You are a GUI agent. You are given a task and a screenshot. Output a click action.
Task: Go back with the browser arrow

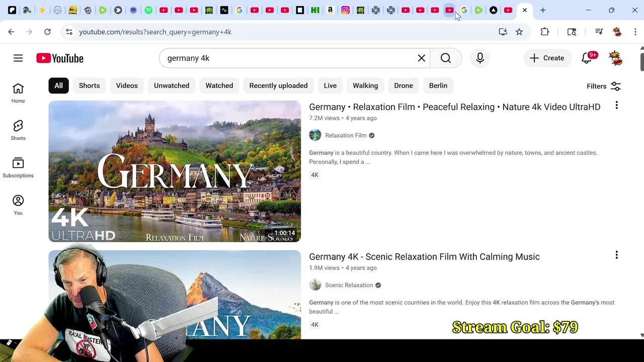(11, 32)
